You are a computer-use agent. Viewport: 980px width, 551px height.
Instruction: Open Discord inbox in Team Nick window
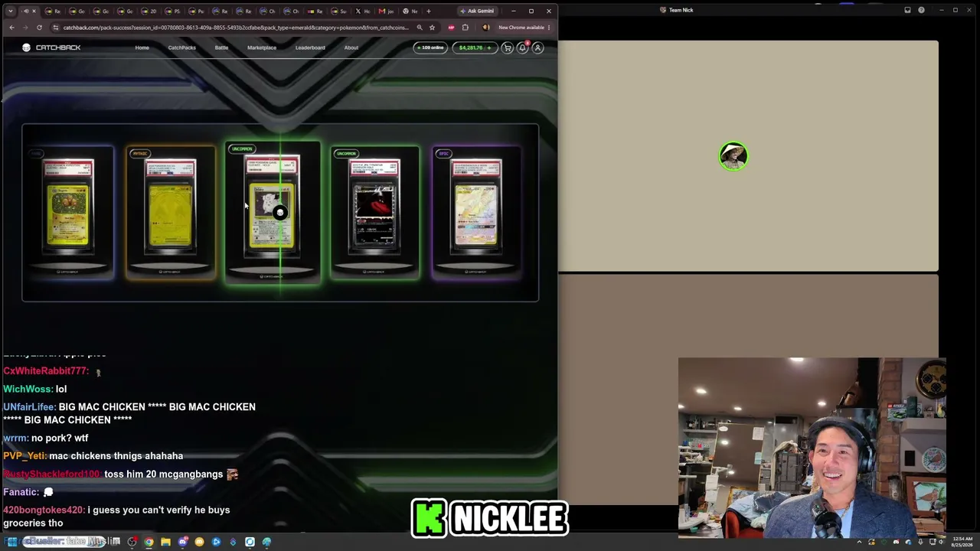tap(907, 10)
